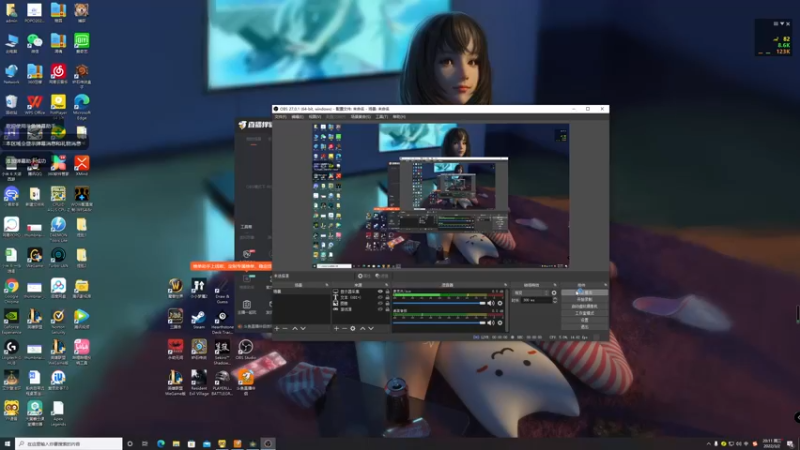Image resolution: width=800 pixels, height=450 pixels.
Task: Open settings gear for second mixer channel
Action: pyautogui.click(x=500, y=322)
